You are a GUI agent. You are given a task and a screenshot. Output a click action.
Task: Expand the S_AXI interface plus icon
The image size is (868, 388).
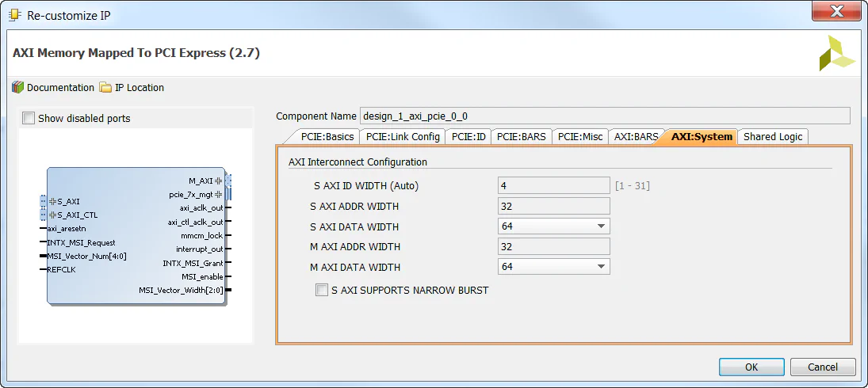(x=53, y=202)
